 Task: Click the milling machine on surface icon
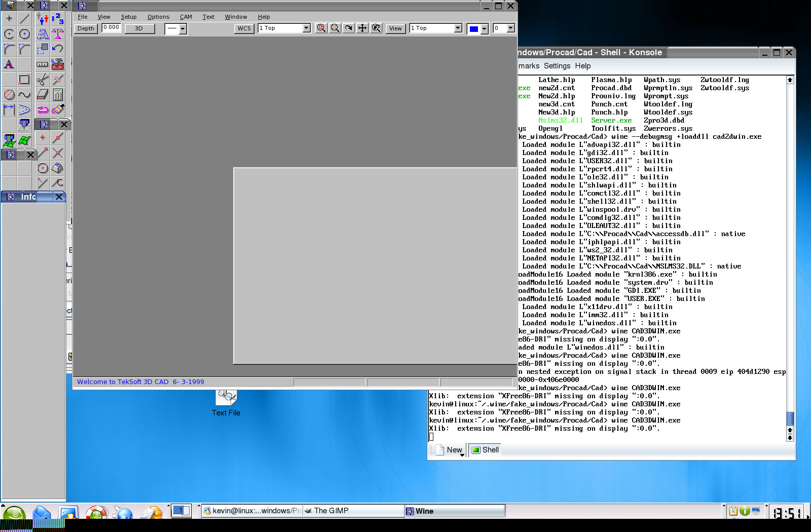[x=9, y=140]
